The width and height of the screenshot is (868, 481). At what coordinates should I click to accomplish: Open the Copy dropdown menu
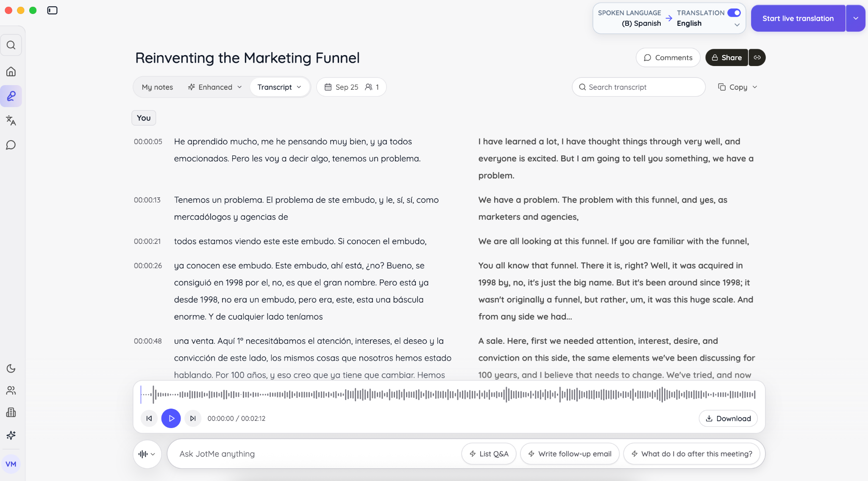click(x=737, y=87)
